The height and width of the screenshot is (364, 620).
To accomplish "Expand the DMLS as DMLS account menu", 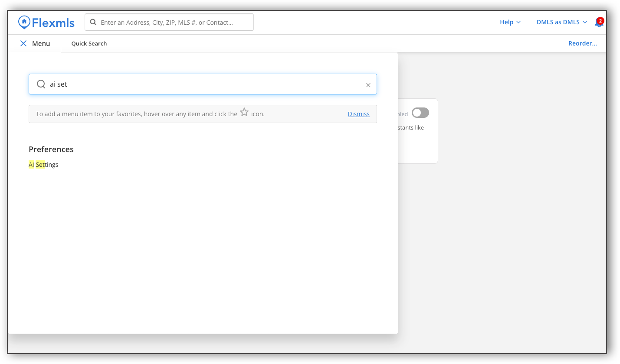I will click(x=561, y=22).
